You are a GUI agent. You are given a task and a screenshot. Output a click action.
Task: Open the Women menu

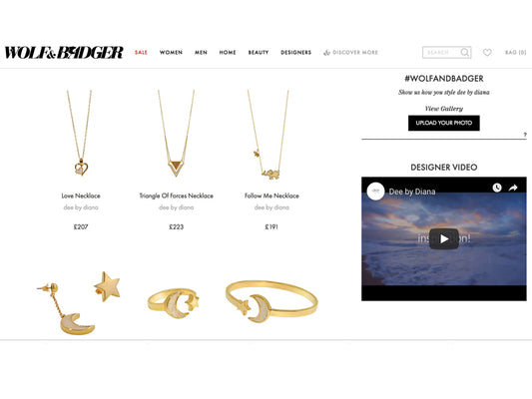tap(171, 53)
